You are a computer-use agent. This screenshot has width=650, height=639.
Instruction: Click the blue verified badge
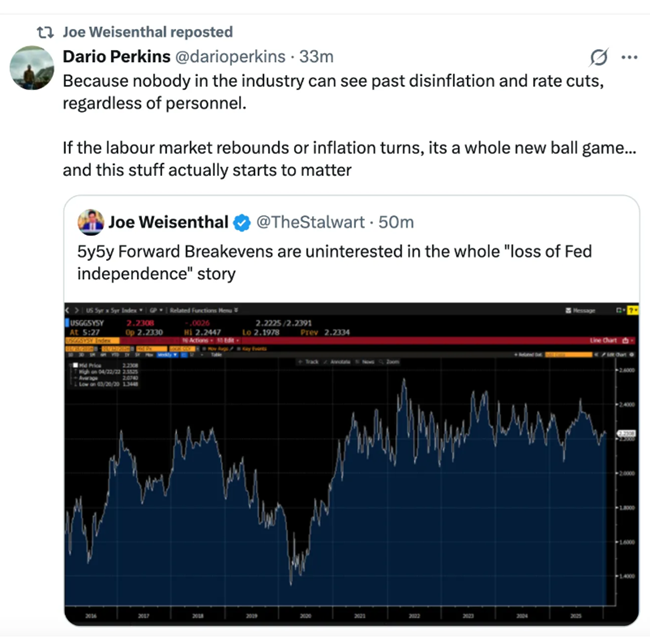click(242, 221)
